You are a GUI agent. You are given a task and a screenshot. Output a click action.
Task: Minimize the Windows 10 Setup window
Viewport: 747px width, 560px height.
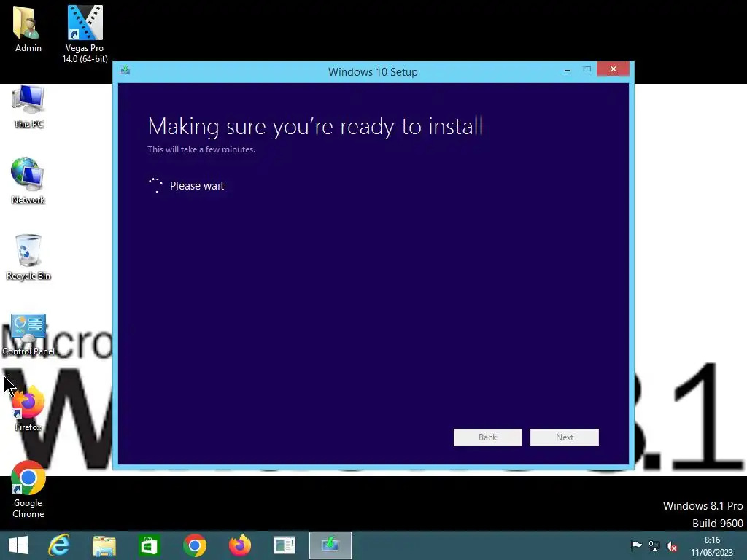tap(568, 69)
